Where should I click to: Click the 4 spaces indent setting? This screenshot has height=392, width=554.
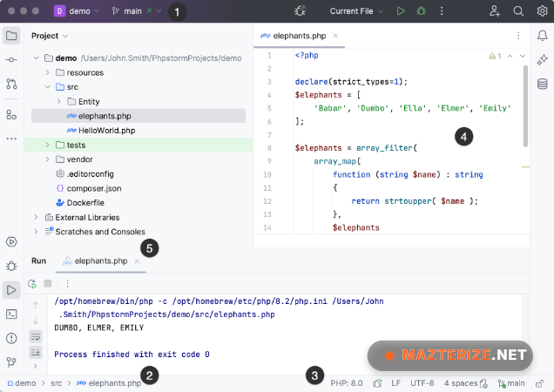(x=461, y=383)
